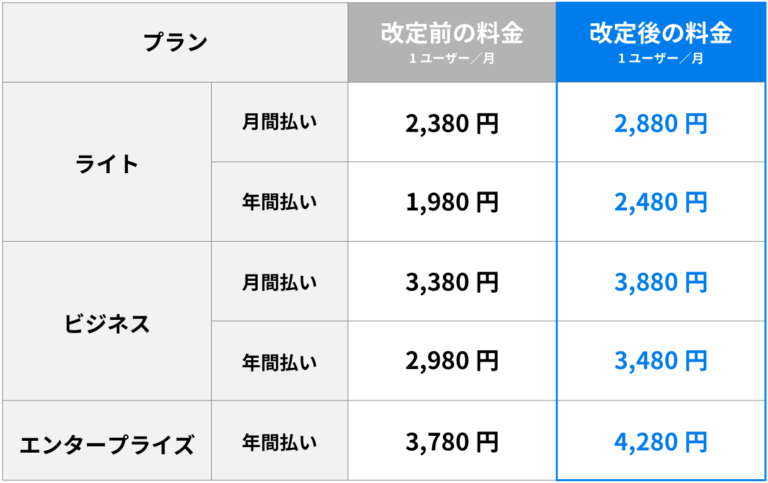Select 年間払い in the ビジネス plan row
This screenshot has width=768, height=483.
(x=280, y=362)
